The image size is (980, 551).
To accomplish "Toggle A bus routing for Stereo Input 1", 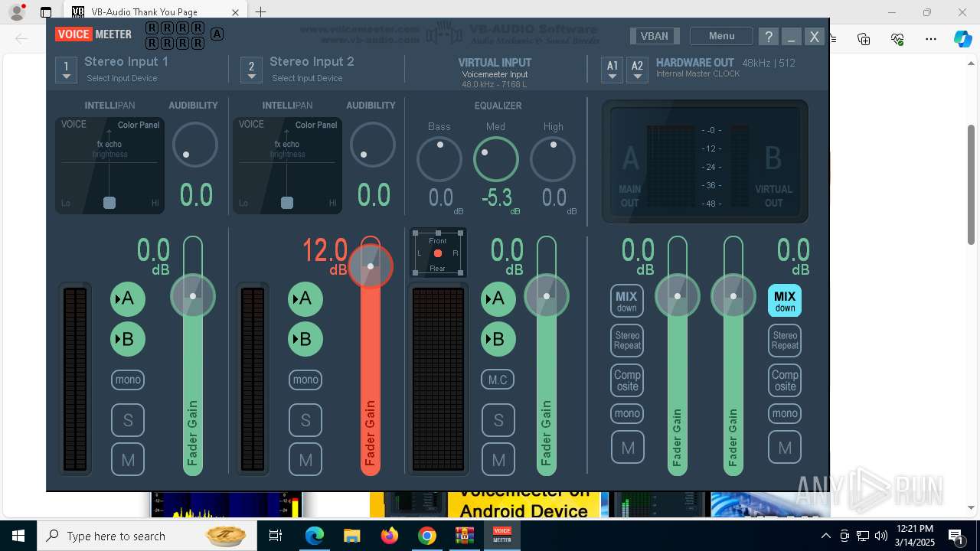I will pyautogui.click(x=128, y=299).
